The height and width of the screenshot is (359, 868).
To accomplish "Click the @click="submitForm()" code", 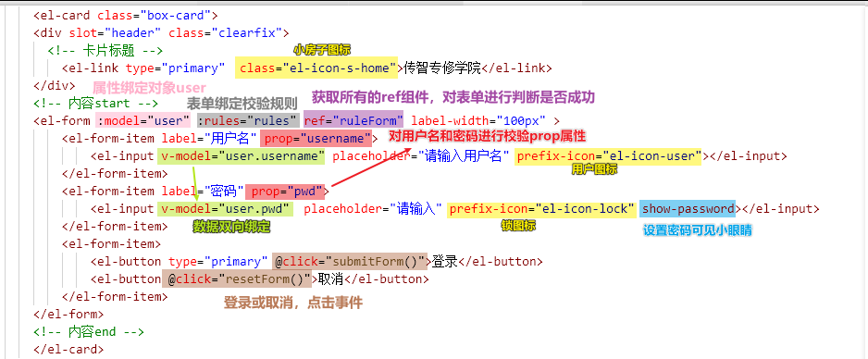I will [x=350, y=261].
